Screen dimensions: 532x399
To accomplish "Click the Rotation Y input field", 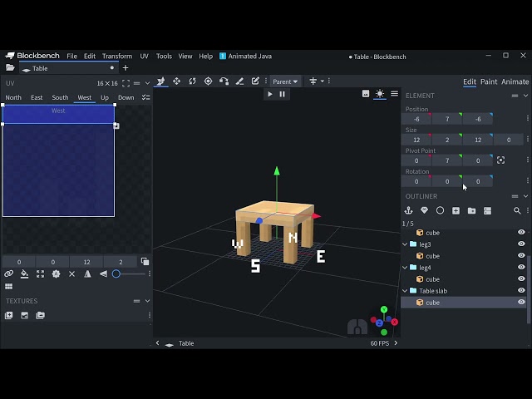I will coord(447,181).
